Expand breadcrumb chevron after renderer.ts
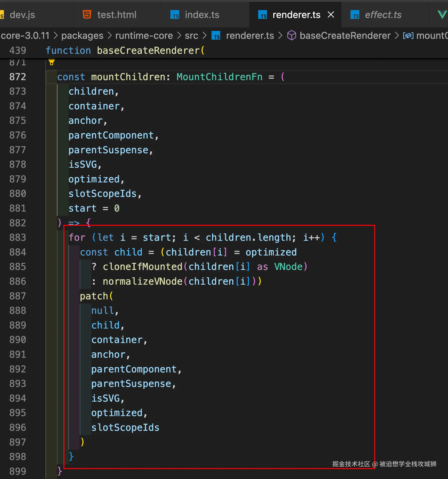 click(x=280, y=36)
